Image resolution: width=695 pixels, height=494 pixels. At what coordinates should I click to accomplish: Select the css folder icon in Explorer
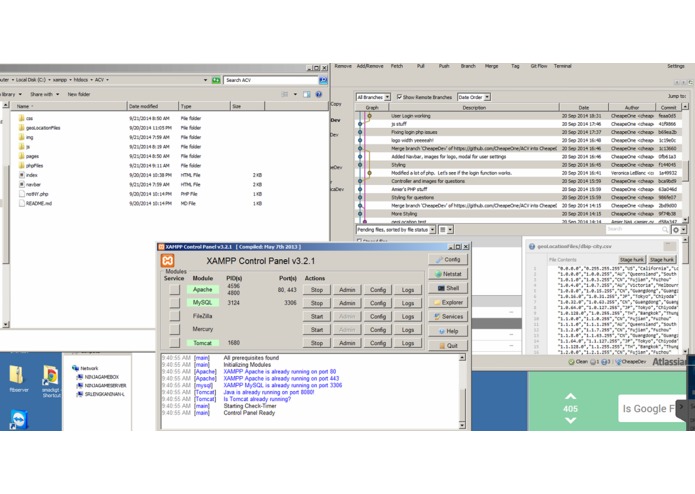21,118
